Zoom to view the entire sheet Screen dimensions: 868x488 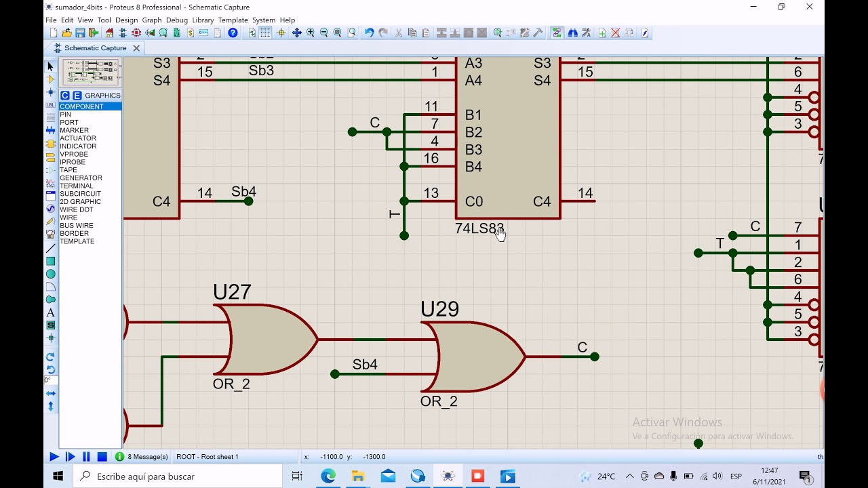[x=337, y=33]
